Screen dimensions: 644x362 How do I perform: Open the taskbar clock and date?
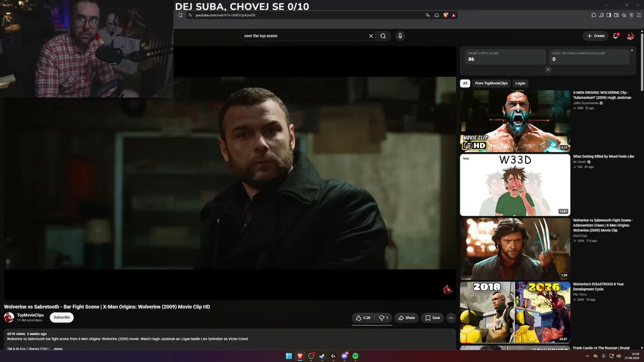(632, 356)
